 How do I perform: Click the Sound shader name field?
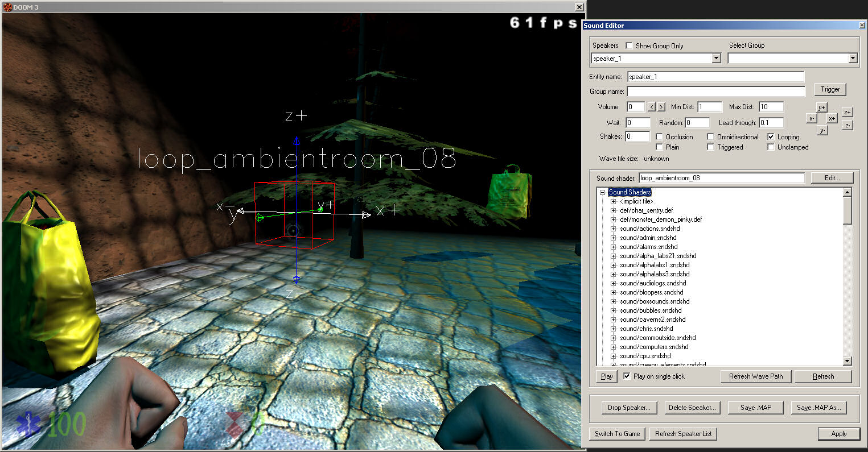coord(722,178)
